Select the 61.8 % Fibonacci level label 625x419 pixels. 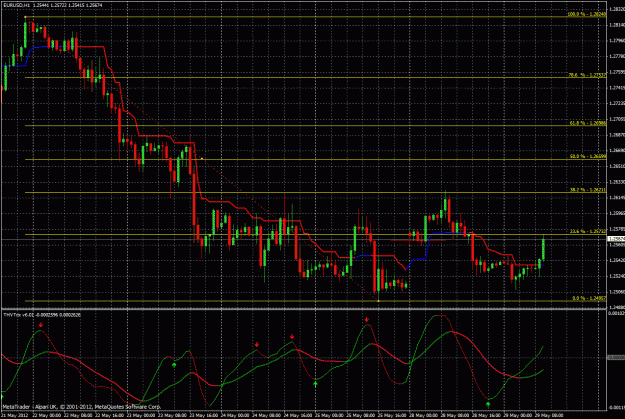[588, 123]
